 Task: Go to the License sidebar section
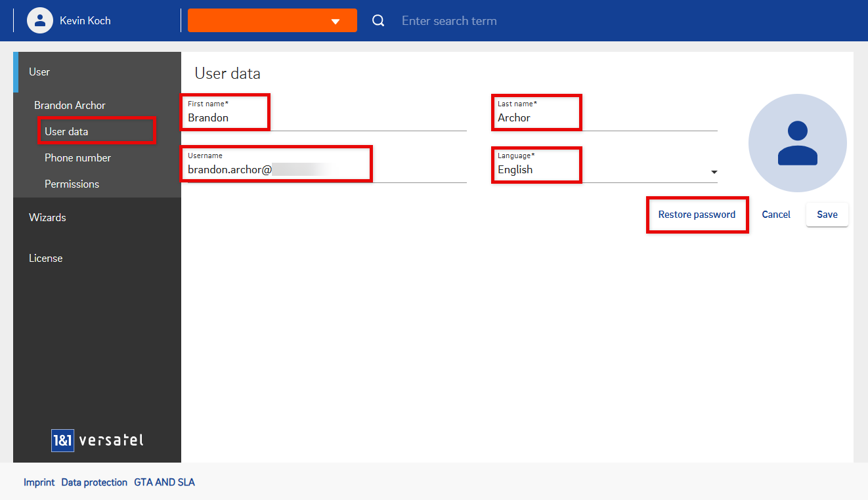[46, 258]
